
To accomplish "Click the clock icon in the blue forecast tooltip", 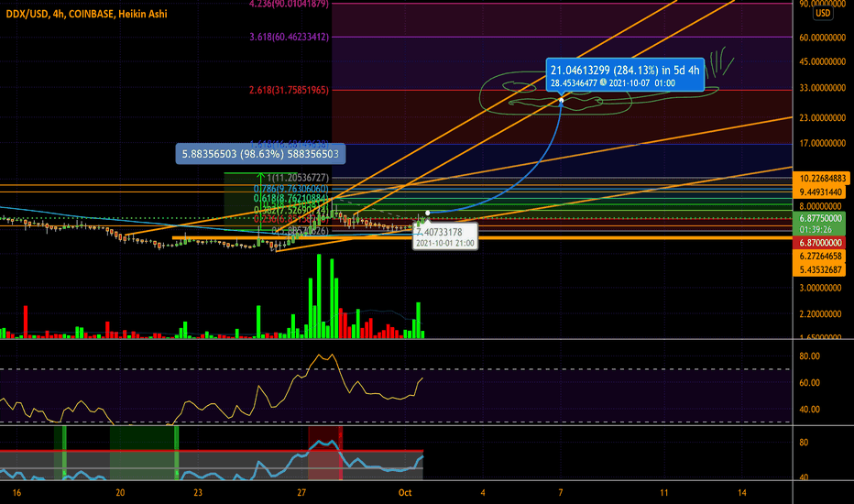I will [603, 82].
